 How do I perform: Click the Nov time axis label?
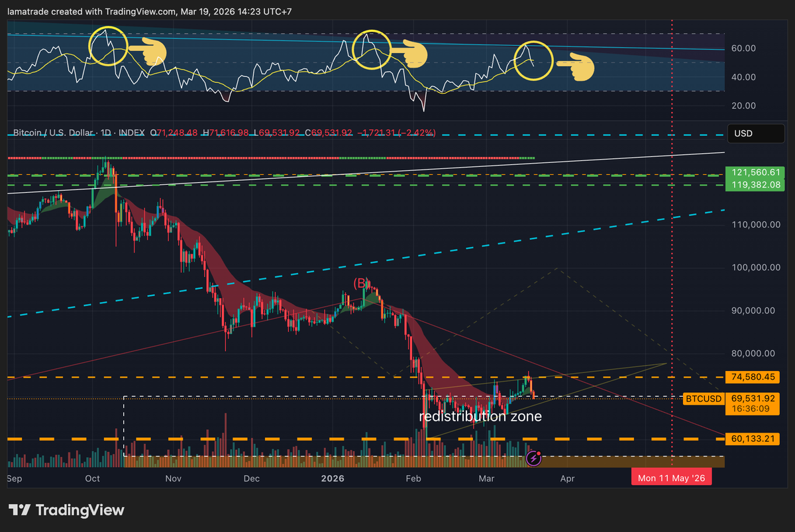(173, 478)
